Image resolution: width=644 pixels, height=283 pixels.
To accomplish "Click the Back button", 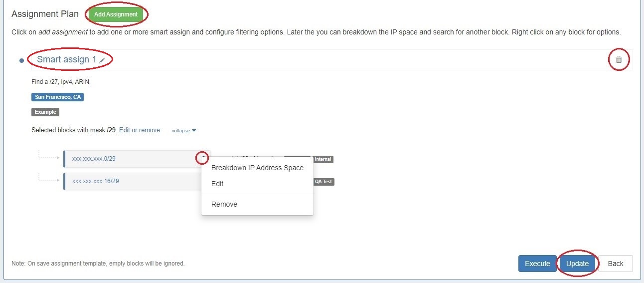I will click(x=616, y=264).
